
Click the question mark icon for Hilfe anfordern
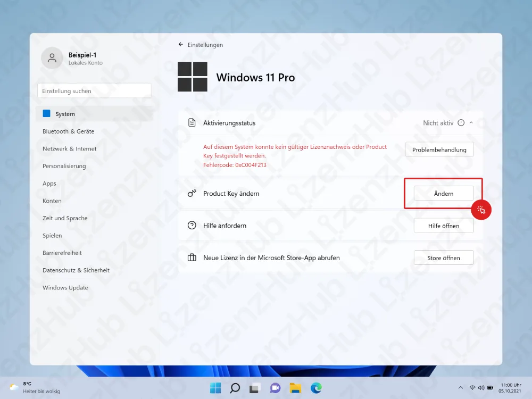pyautogui.click(x=192, y=225)
